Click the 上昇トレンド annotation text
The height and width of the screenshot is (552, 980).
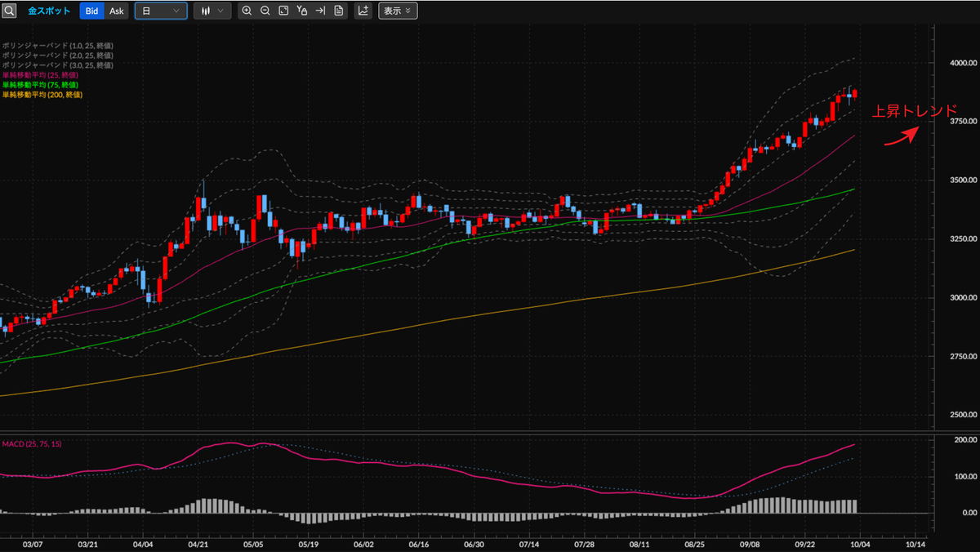point(912,111)
